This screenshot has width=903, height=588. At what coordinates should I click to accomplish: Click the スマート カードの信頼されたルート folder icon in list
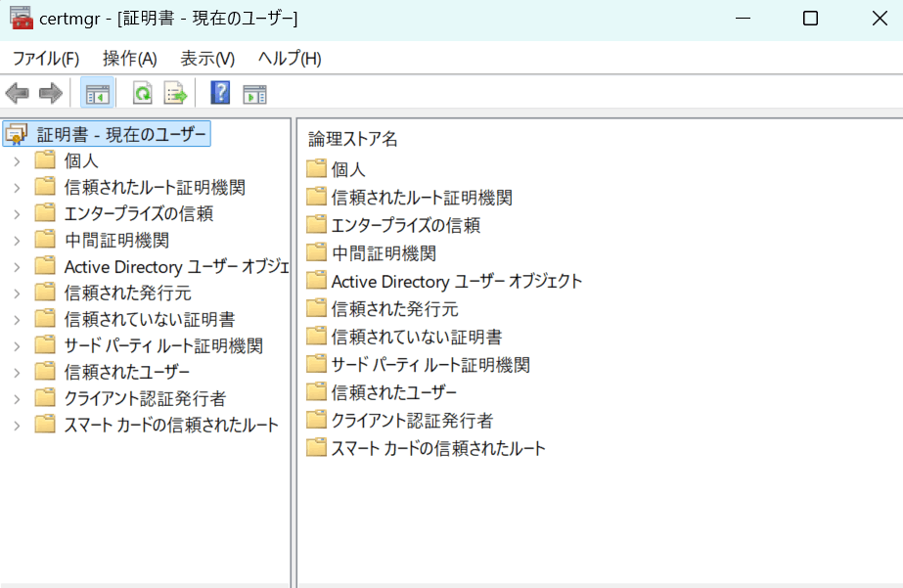pos(316,447)
